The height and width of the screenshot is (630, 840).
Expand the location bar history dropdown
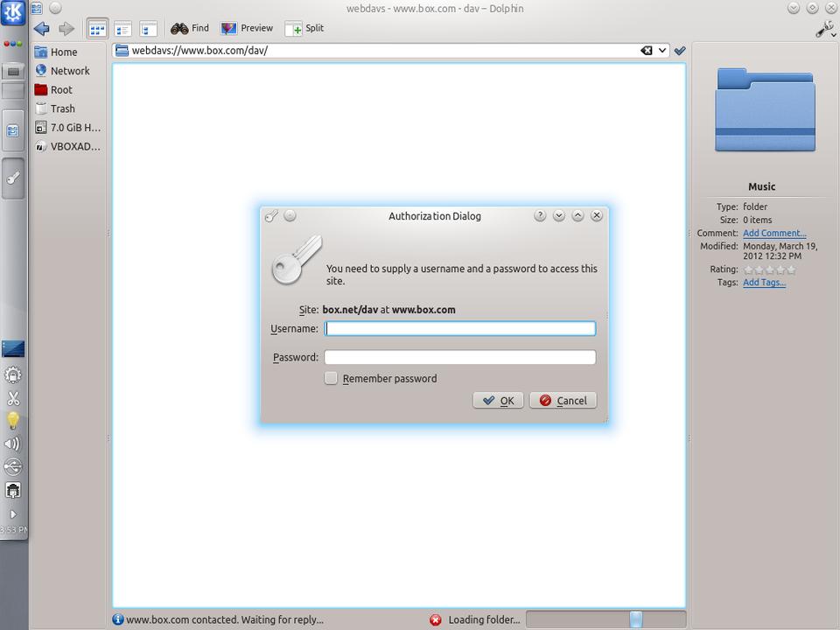(x=662, y=51)
